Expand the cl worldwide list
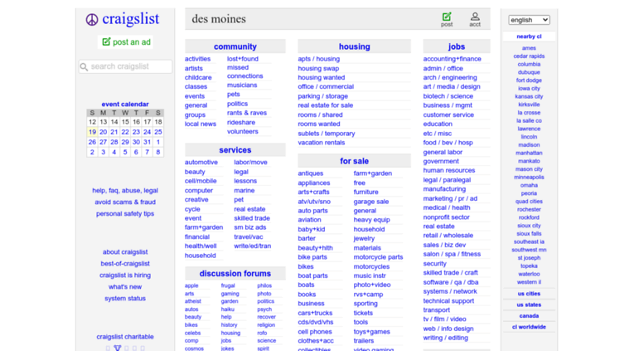Screen dimensions: 644x351 tap(529, 327)
